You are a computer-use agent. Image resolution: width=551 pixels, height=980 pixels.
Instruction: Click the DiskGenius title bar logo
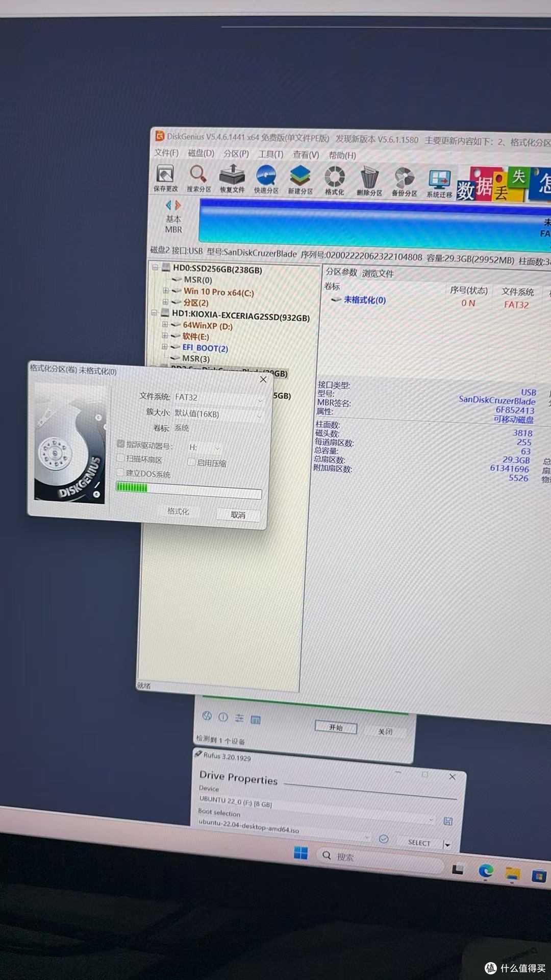(x=160, y=136)
